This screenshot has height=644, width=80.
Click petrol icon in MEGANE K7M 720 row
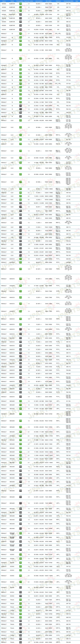[21, 409]
